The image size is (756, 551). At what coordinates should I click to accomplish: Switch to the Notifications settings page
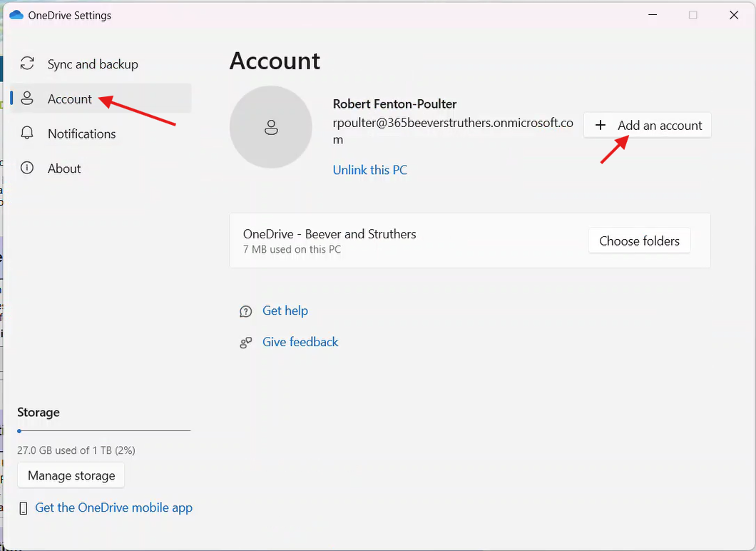81,133
